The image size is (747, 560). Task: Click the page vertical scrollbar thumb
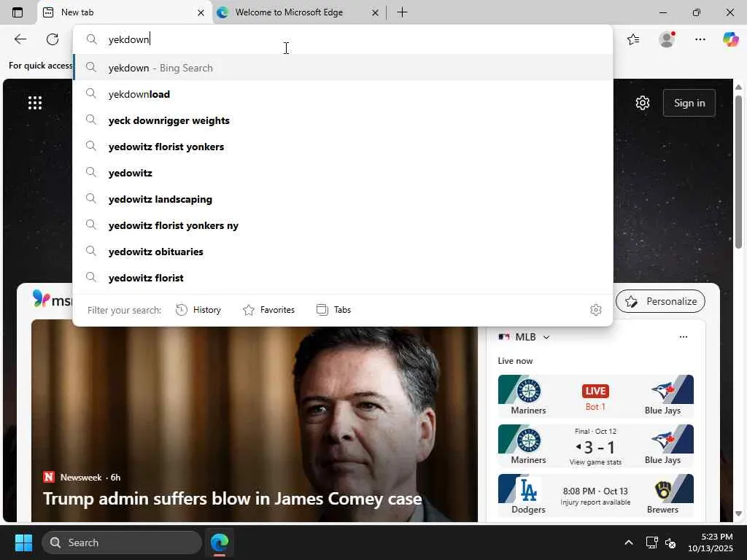[x=738, y=171]
